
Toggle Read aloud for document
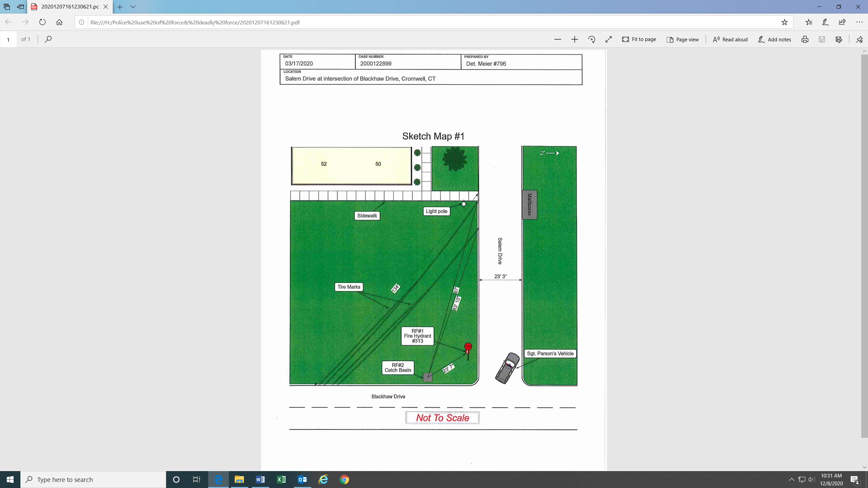pyautogui.click(x=730, y=39)
